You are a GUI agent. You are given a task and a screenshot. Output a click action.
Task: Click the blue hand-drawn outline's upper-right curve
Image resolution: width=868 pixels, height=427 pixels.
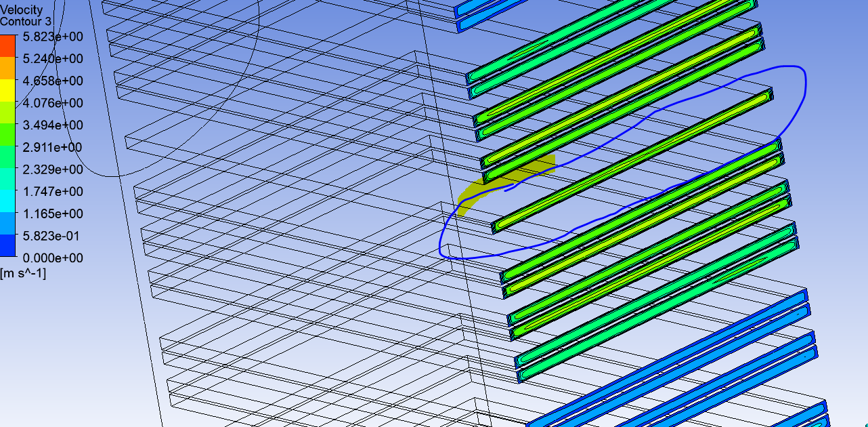pos(802,81)
